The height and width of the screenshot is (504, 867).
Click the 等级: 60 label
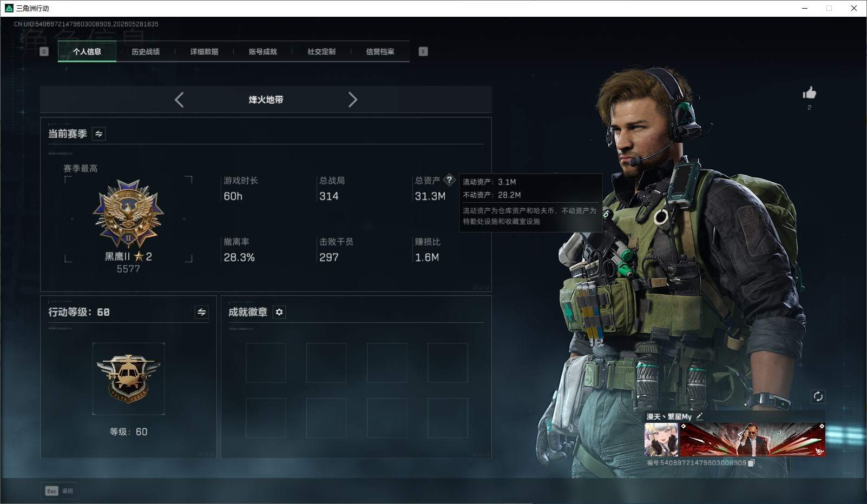click(x=128, y=432)
